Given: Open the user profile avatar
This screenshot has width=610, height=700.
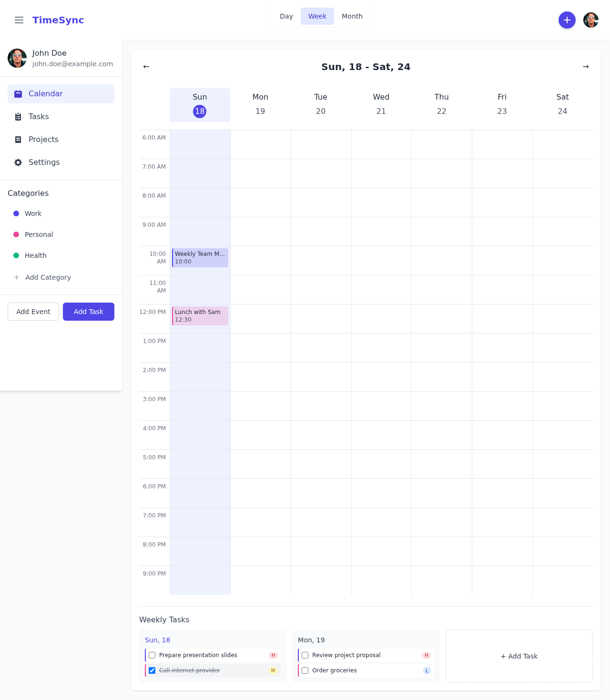Looking at the screenshot, I should click(x=590, y=20).
